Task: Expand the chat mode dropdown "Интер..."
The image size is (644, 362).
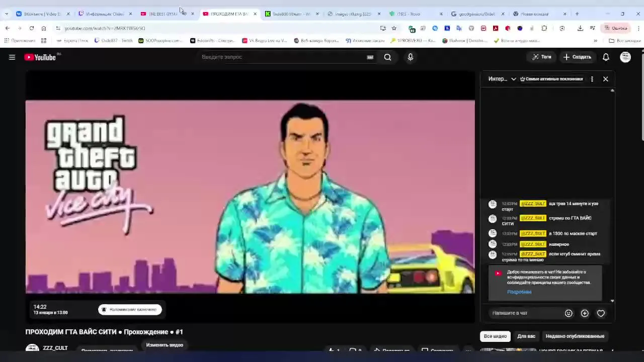Action: tap(502, 79)
